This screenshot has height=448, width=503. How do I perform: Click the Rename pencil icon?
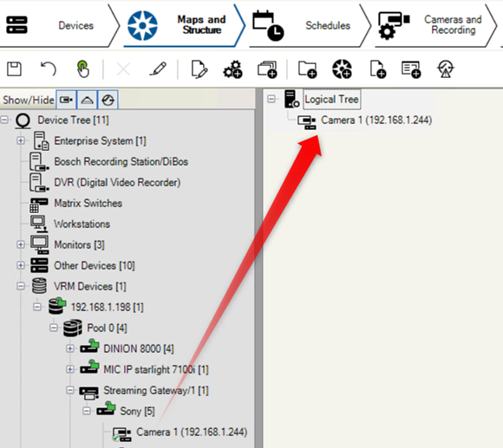(x=158, y=69)
